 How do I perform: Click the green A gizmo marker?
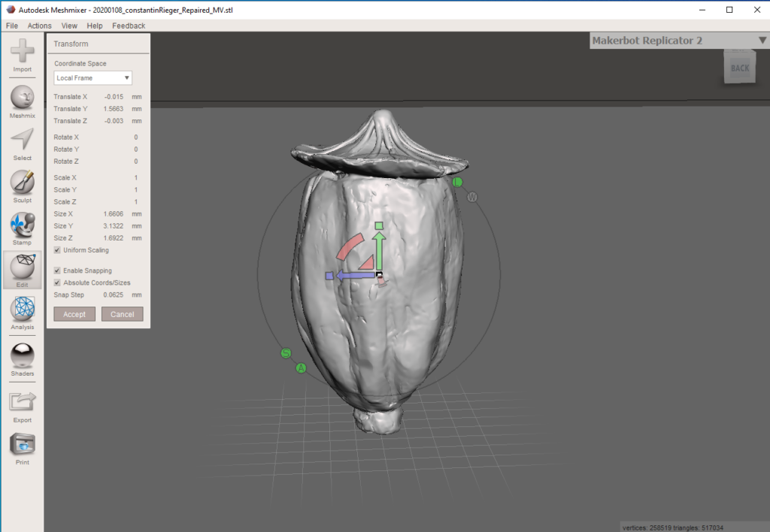[x=301, y=368]
